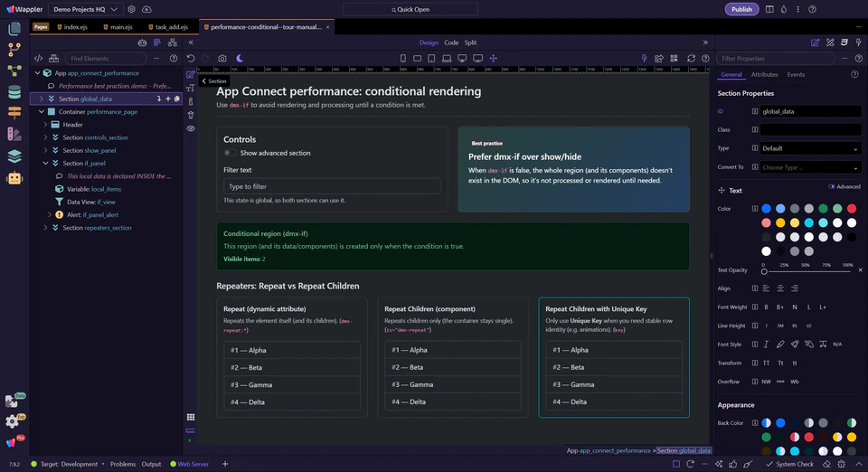Open in browser share icon
The height and width of the screenshot is (472, 868).
click(x=659, y=58)
